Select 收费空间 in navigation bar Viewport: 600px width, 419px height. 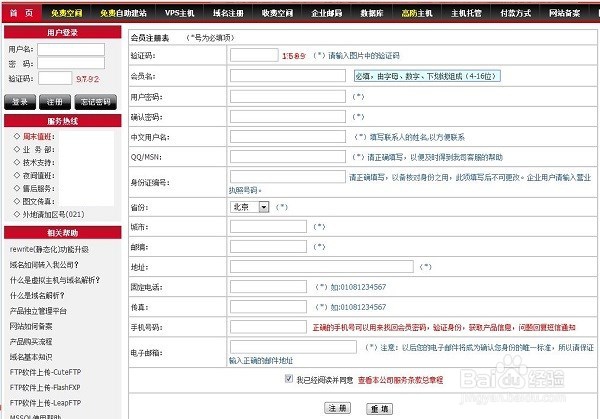click(277, 13)
